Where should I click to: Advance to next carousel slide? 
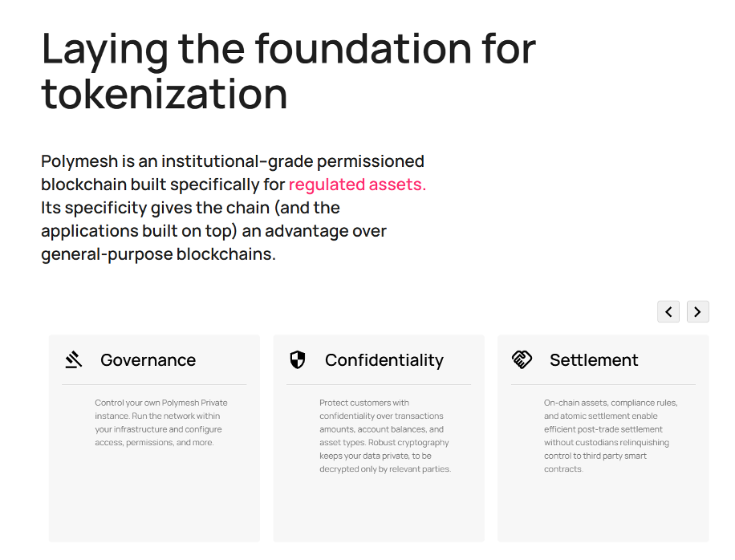pos(698,311)
